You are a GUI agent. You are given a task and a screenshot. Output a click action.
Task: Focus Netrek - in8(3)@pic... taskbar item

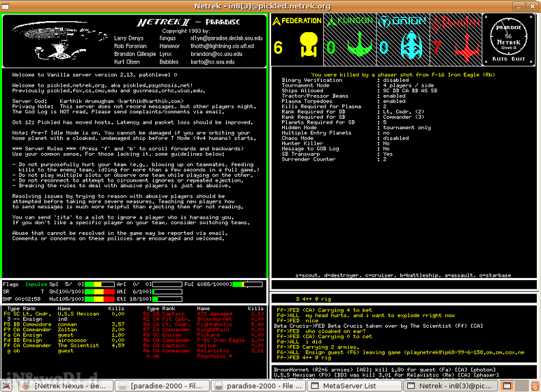click(451, 386)
